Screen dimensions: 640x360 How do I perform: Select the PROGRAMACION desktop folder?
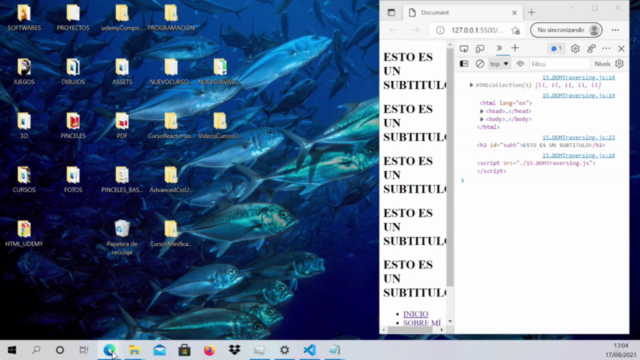click(171, 18)
